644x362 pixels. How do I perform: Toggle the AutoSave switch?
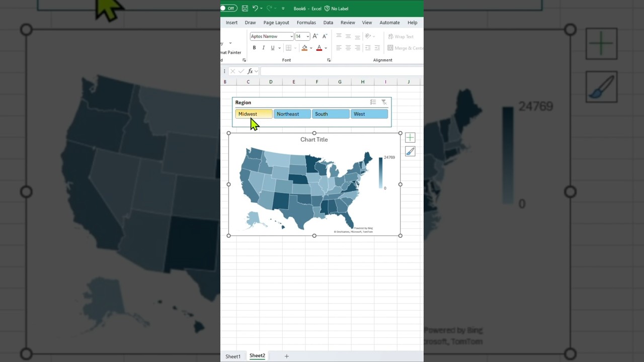click(x=228, y=9)
